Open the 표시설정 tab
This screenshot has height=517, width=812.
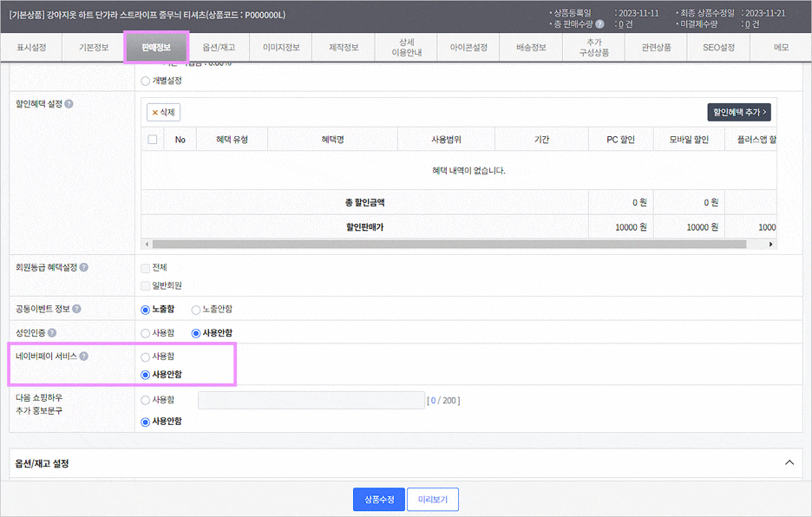[31, 47]
